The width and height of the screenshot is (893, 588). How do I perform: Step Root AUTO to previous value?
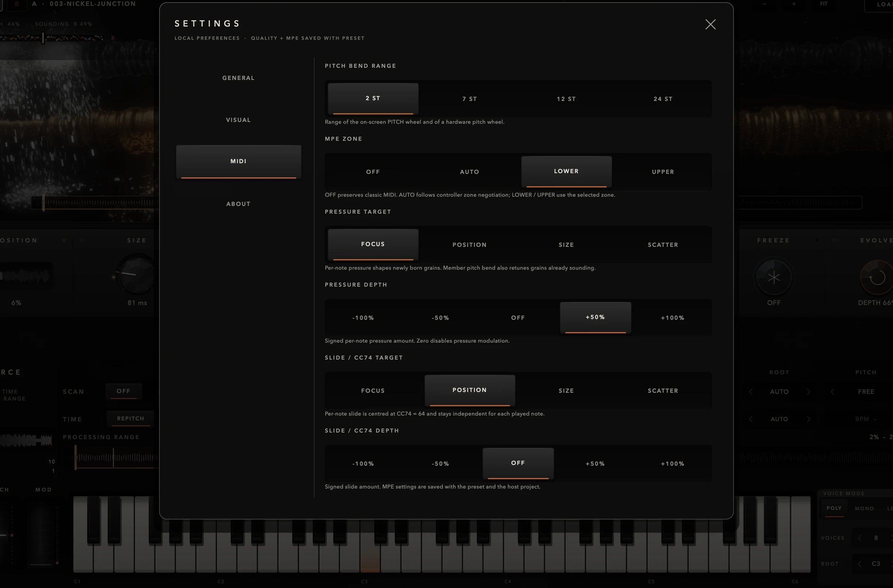point(750,391)
